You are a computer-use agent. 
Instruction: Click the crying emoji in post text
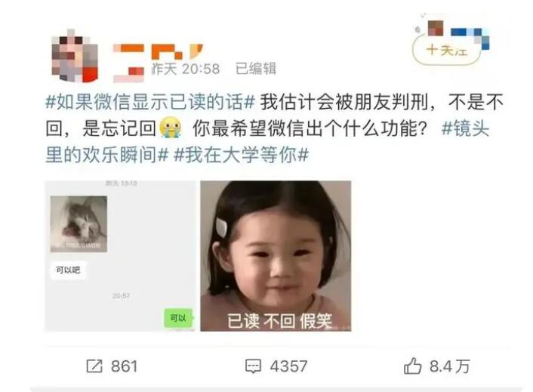coord(171,128)
